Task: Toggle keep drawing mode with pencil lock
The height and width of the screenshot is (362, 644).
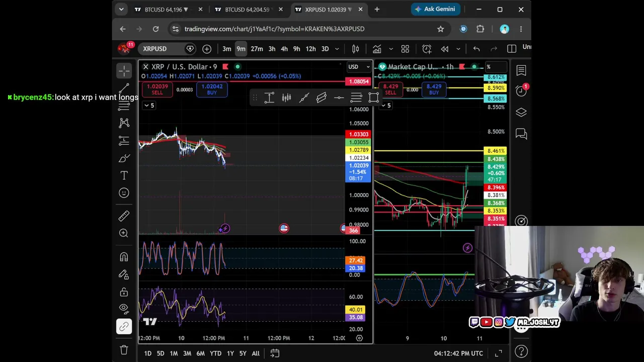Action: (x=124, y=275)
